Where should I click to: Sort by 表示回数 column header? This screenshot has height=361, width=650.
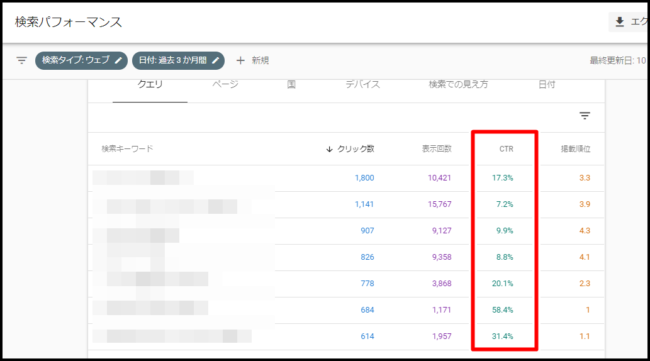coord(437,149)
